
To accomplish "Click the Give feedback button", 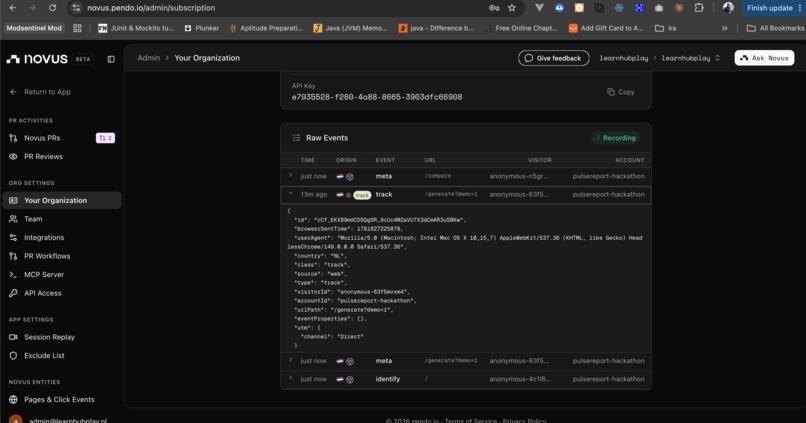I will [554, 58].
